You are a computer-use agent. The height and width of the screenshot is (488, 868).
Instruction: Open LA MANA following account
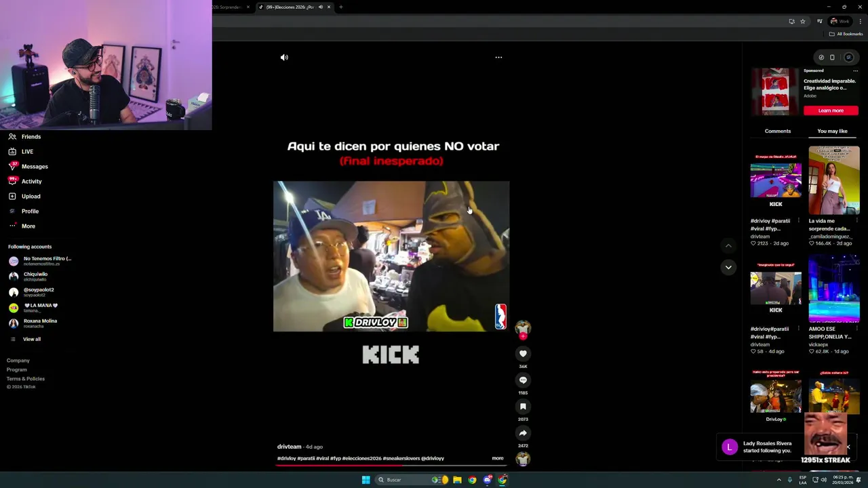[34, 307]
